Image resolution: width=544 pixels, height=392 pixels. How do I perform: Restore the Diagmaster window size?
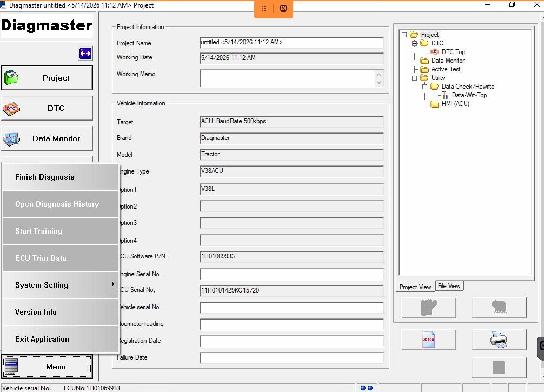tap(512, 5)
